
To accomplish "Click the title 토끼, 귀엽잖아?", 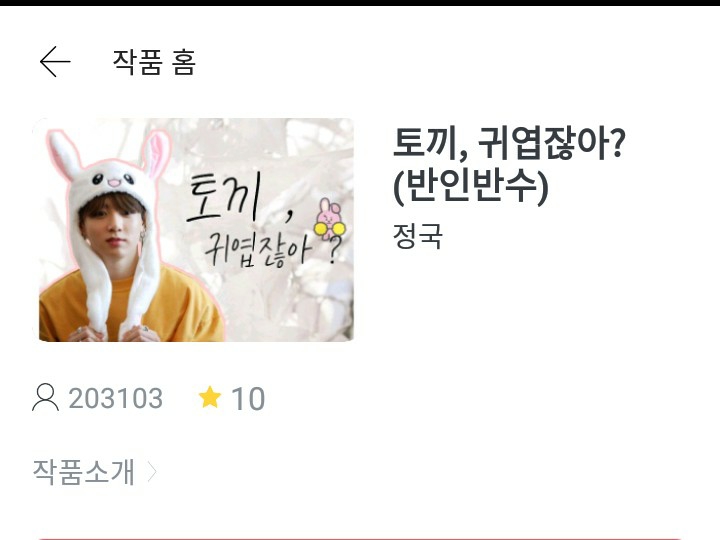I will click(x=508, y=143).
